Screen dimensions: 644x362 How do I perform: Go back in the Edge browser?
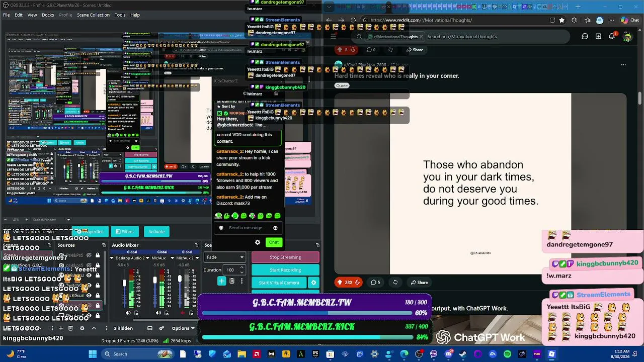click(x=329, y=20)
